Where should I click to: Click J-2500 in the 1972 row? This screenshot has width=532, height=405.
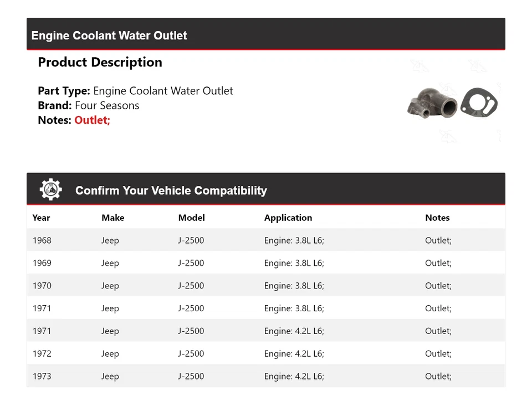point(191,353)
